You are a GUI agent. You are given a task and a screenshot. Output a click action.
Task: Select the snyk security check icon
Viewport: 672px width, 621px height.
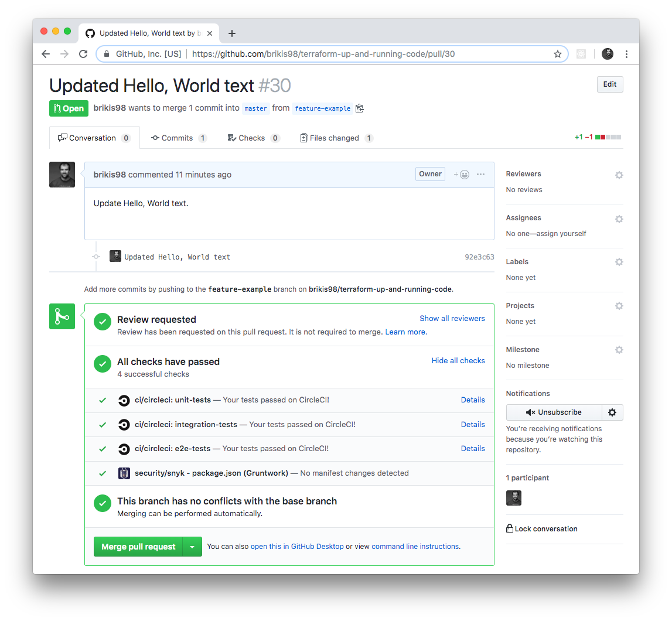(x=124, y=473)
